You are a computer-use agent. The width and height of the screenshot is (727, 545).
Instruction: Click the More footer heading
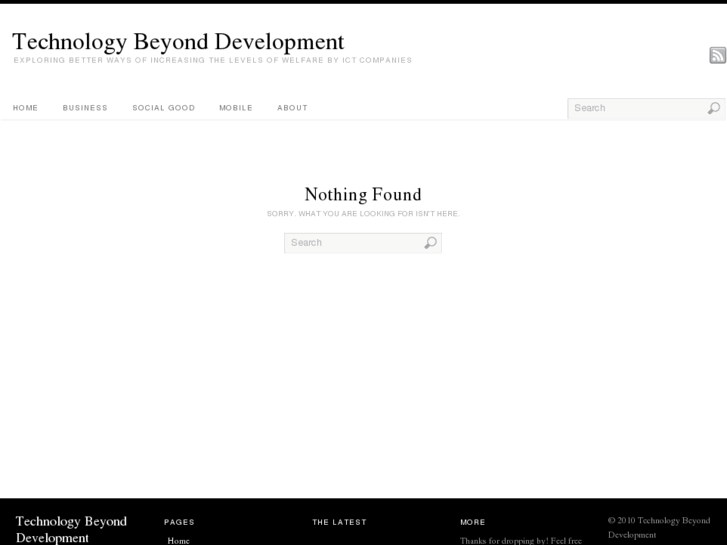coord(473,522)
